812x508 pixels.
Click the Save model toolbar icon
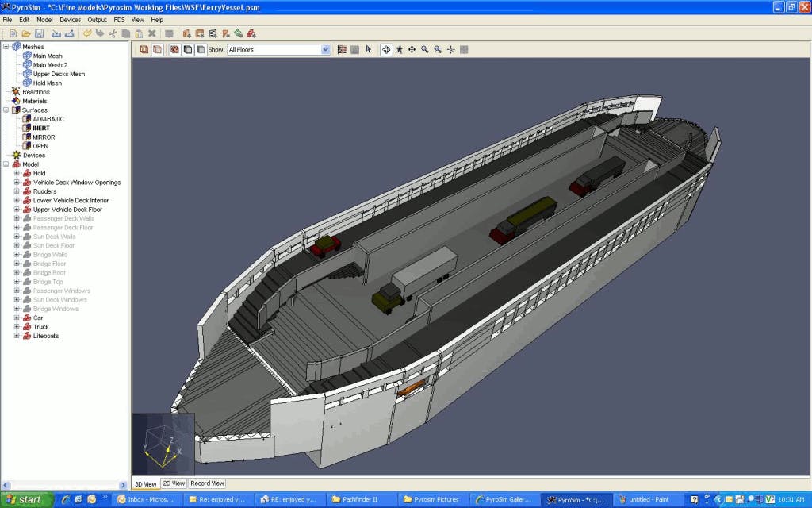(x=38, y=33)
